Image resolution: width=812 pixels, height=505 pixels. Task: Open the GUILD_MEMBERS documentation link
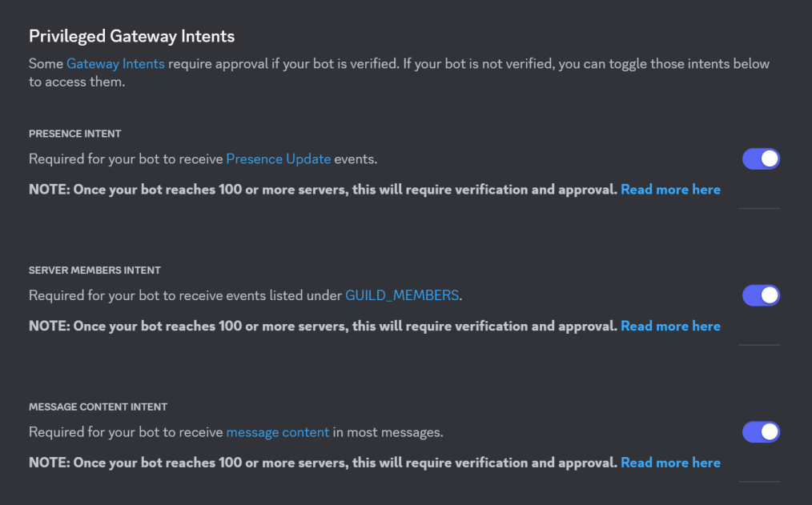pos(402,295)
